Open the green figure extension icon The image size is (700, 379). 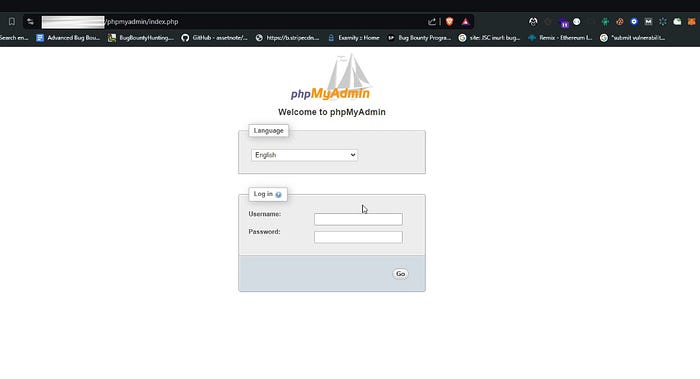point(605,21)
